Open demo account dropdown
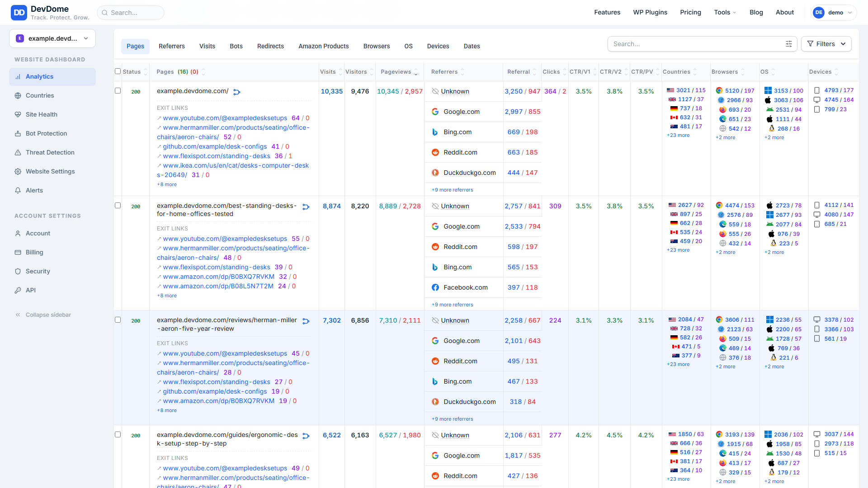The image size is (868, 488). click(x=835, y=13)
